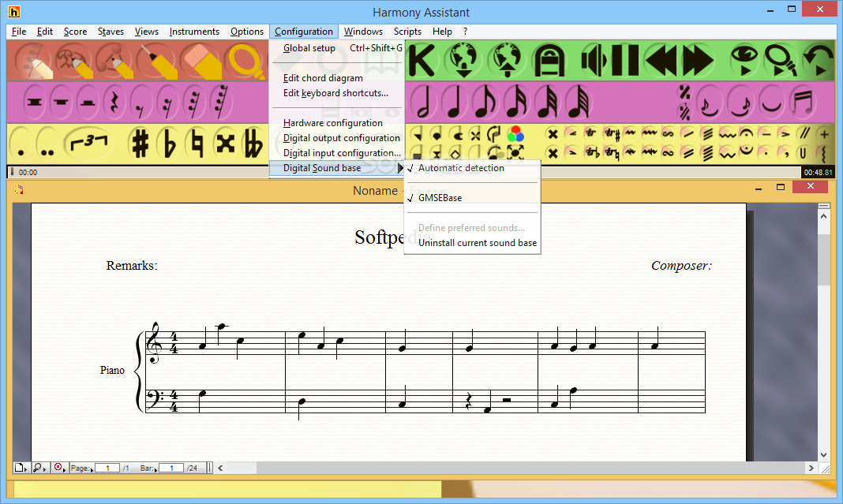Add a double dot to note
This screenshot has height=504, width=843.
[47, 144]
